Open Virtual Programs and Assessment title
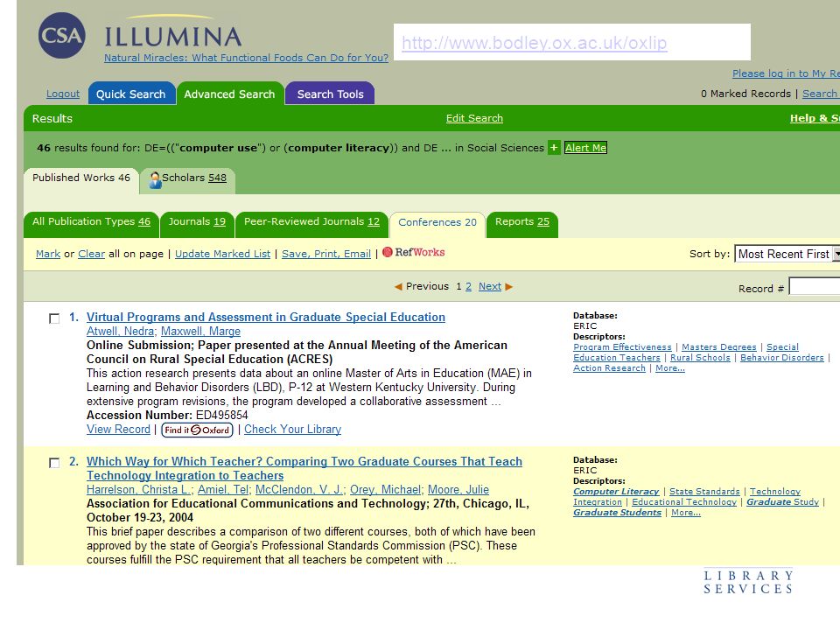840x630 pixels. click(266, 317)
